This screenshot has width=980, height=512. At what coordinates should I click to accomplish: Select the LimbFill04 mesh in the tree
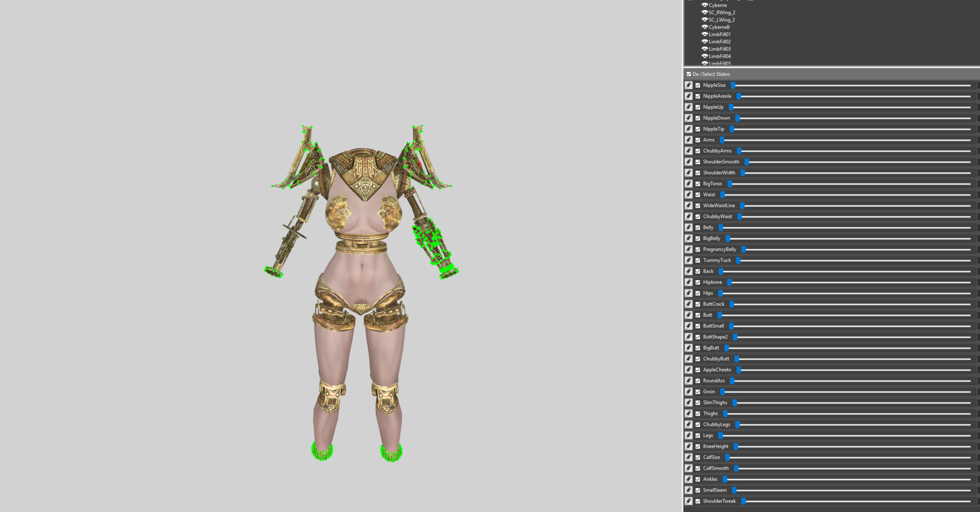point(720,57)
